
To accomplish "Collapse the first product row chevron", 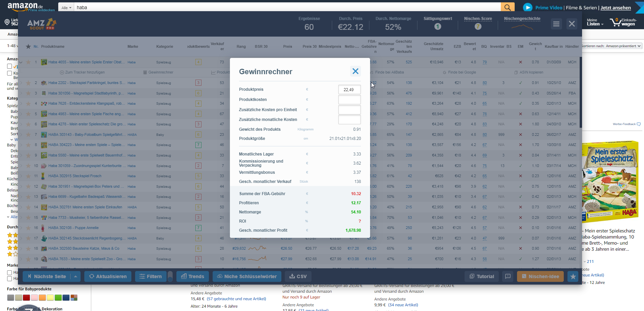I will [21, 62].
